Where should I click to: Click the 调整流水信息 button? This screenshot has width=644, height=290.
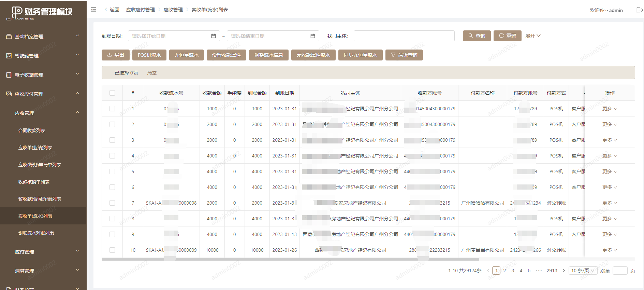click(x=269, y=55)
